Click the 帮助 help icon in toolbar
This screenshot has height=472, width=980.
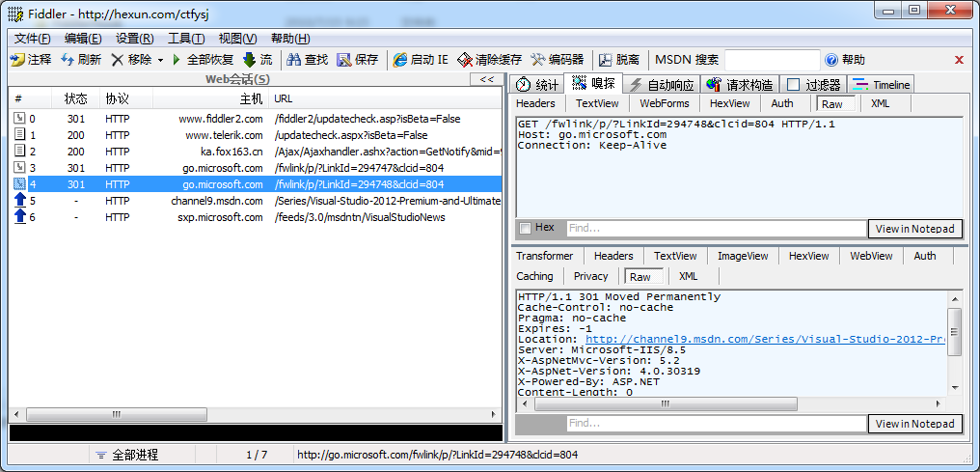[831, 60]
